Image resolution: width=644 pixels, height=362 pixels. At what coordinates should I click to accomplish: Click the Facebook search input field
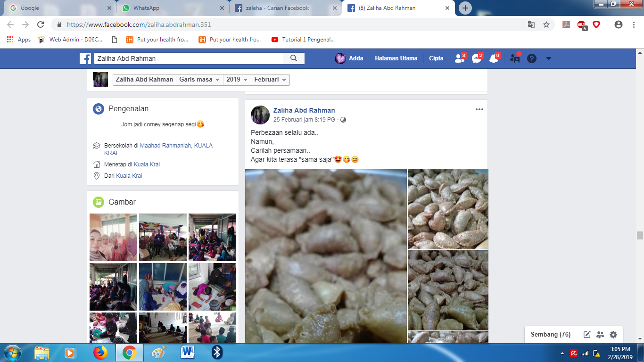pyautogui.click(x=189, y=58)
